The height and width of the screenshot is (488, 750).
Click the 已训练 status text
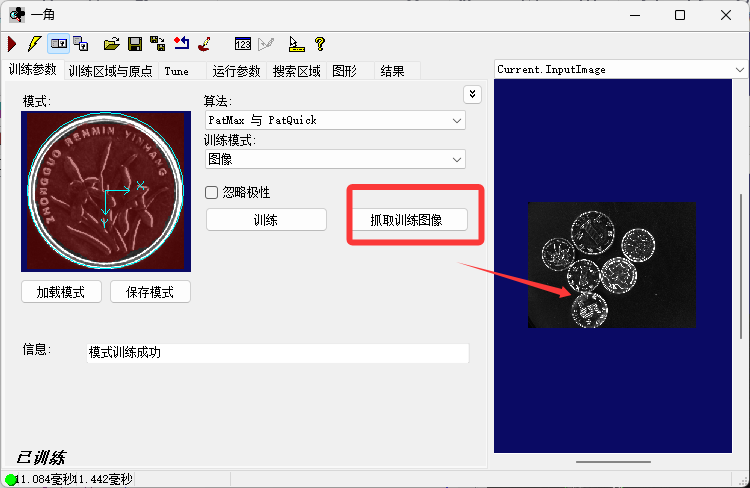coord(40,458)
